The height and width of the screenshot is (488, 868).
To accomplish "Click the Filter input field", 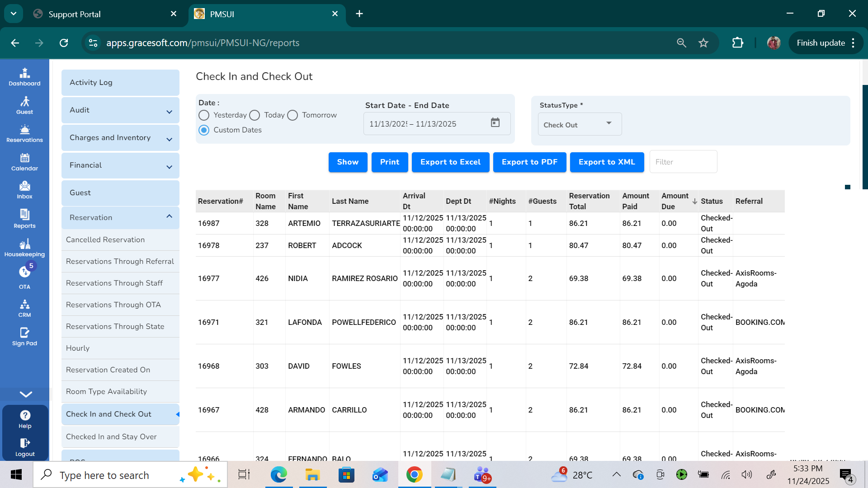I will [683, 162].
